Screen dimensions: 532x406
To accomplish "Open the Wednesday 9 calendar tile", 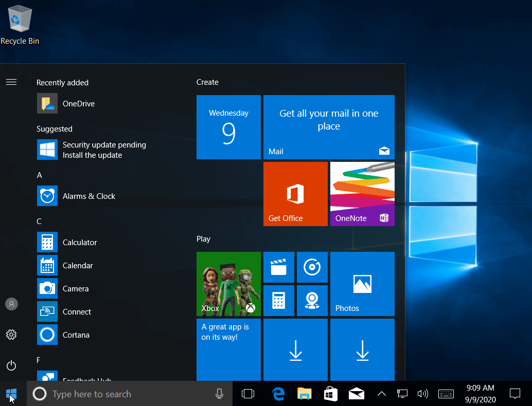I will tap(228, 127).
